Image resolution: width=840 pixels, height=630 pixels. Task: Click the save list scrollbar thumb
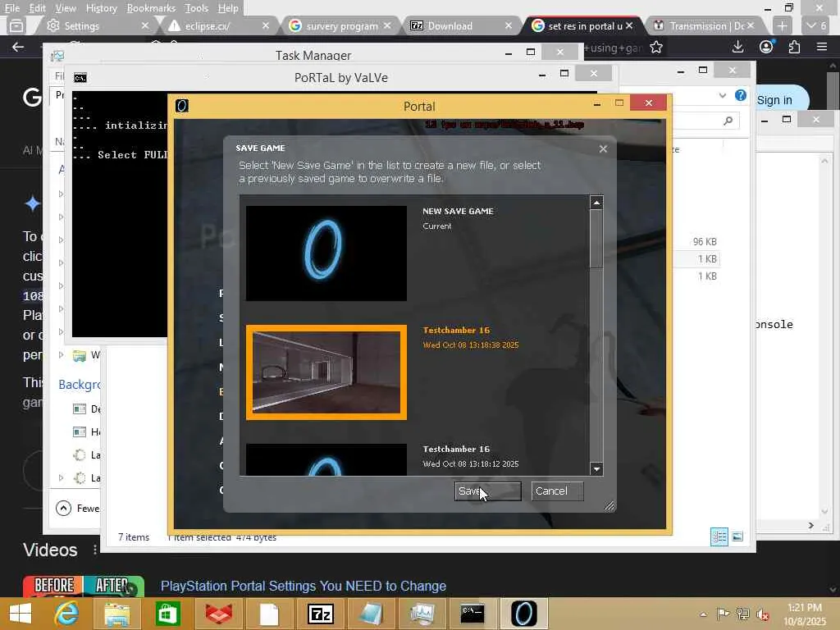click(x=596, y=239)
